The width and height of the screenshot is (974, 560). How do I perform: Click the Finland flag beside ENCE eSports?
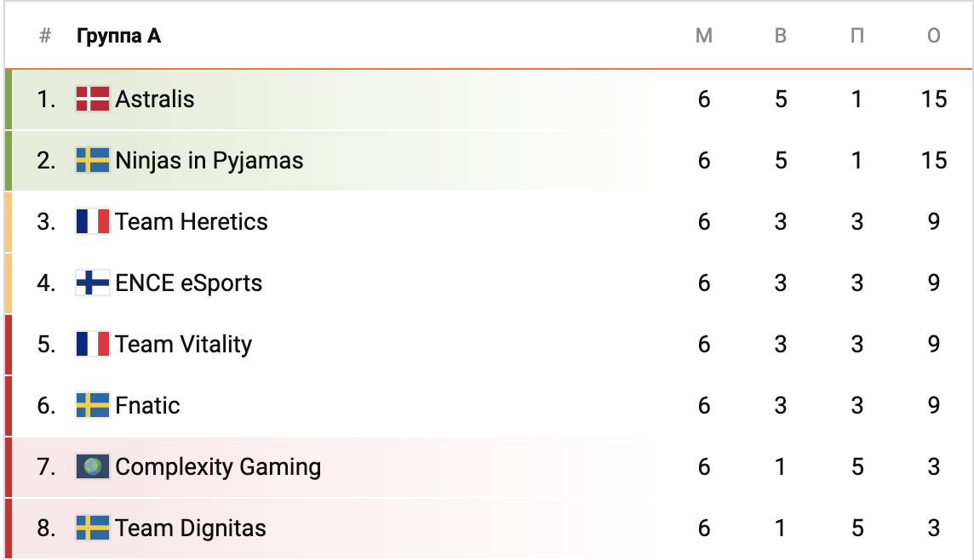pos(93,283)
